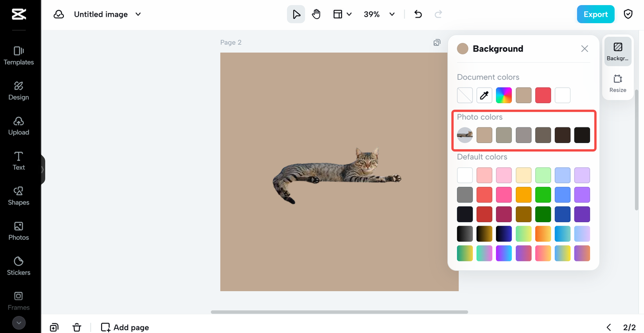Select the dark blue default color
The image size is (644, 333).
[x=563, y=214]
